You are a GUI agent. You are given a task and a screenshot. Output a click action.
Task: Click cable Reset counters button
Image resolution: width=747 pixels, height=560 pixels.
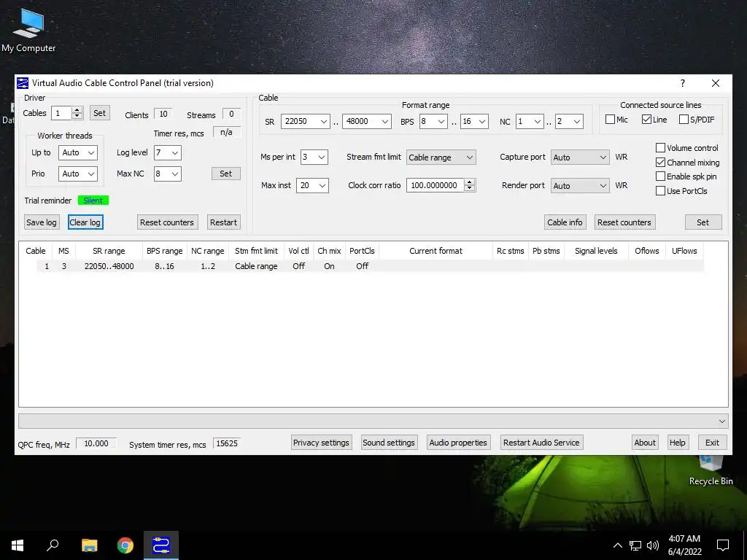coord(624,222)
